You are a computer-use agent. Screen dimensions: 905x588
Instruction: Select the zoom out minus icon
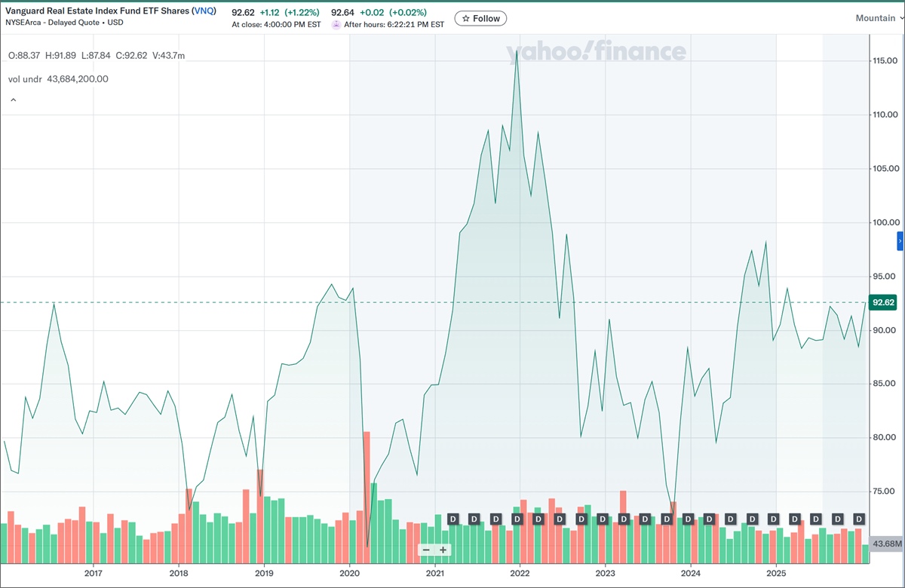pyautogui.click(x=425, y=550)
